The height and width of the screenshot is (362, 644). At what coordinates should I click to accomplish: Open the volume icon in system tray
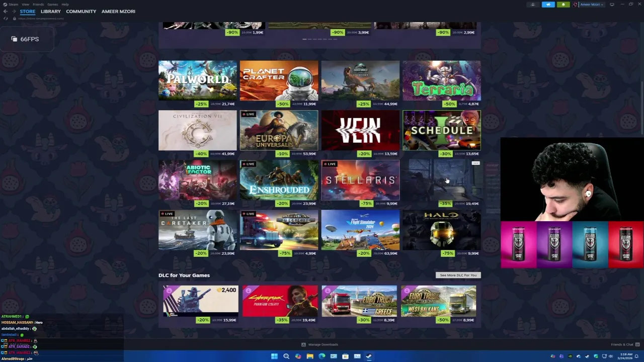(x=611, y=356)
